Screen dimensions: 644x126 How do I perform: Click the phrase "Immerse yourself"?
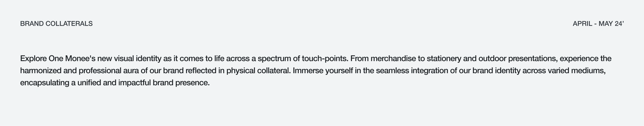click(323, 71)
